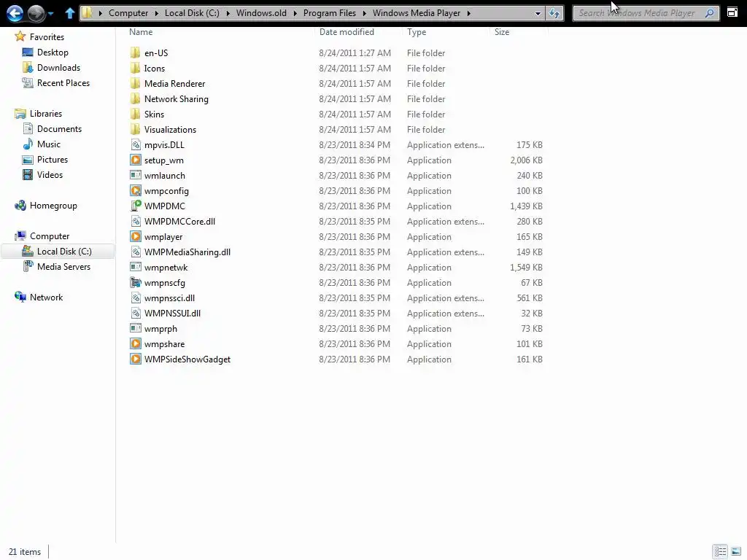Click Computer in the navigation pane

click(x=50, y=236)
